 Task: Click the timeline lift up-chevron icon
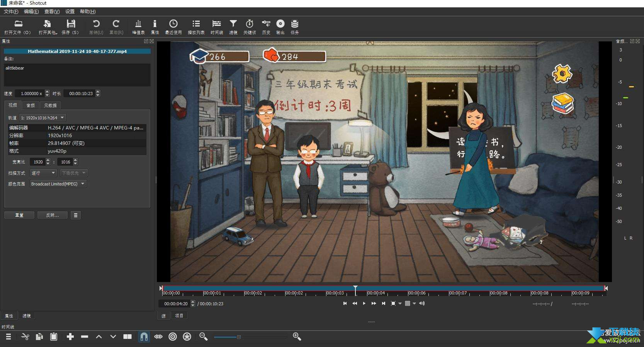pyautogui.click(x=99, y=337)
